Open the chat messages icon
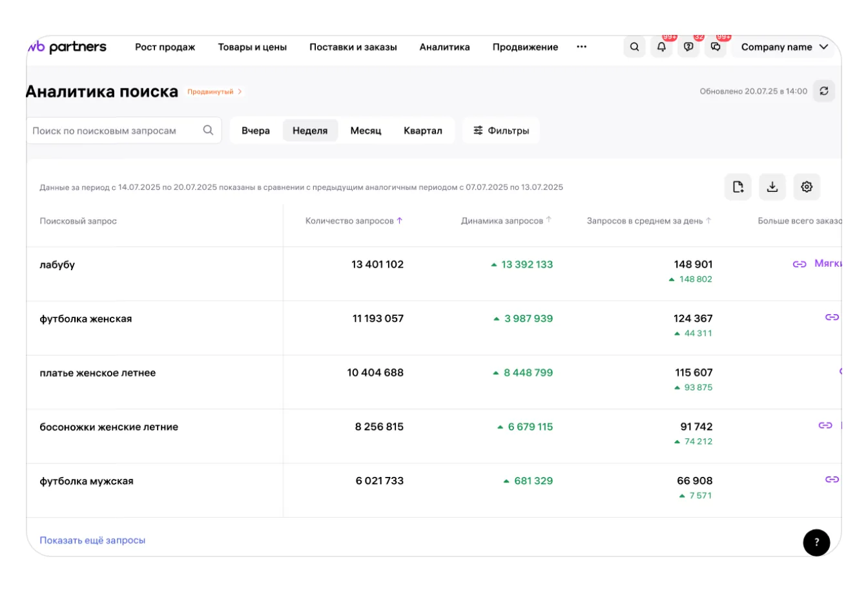Screen dimensions: 868x592 click(x=716, y=47)
